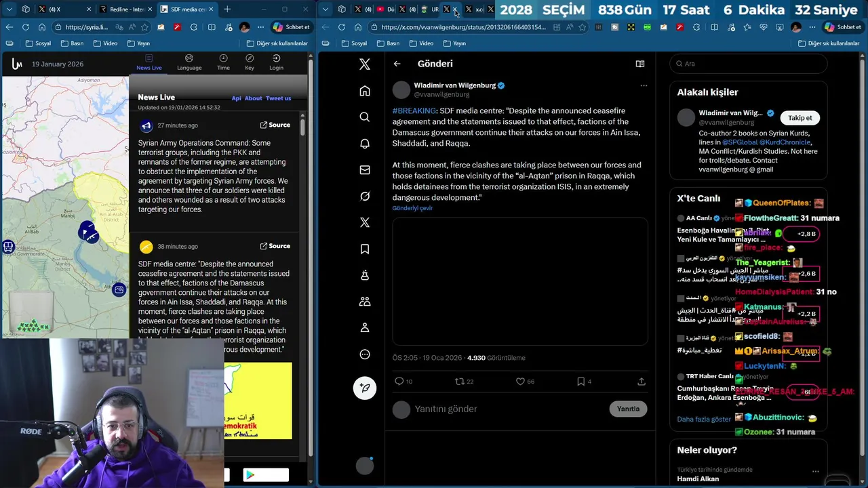Switch to the Redline tab in left window

(125, 9)
